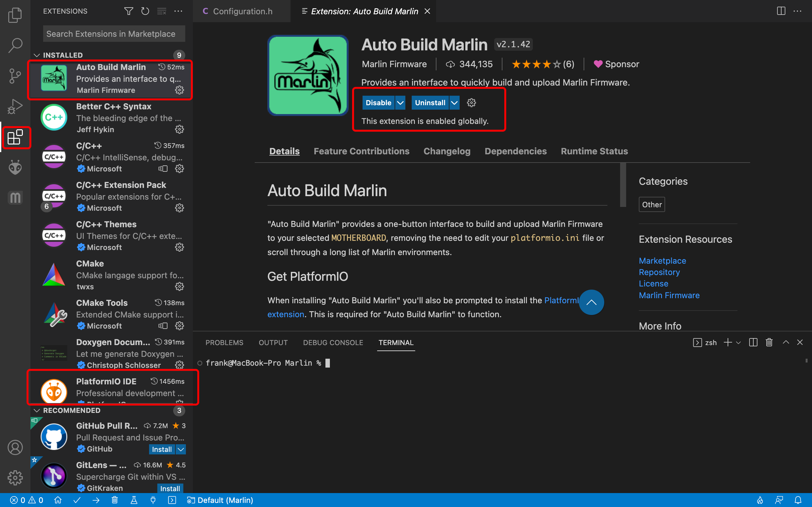Screen dimensions: 812x507
Task: Maximize the terminal panel size
Action: (x=785, y=342)
